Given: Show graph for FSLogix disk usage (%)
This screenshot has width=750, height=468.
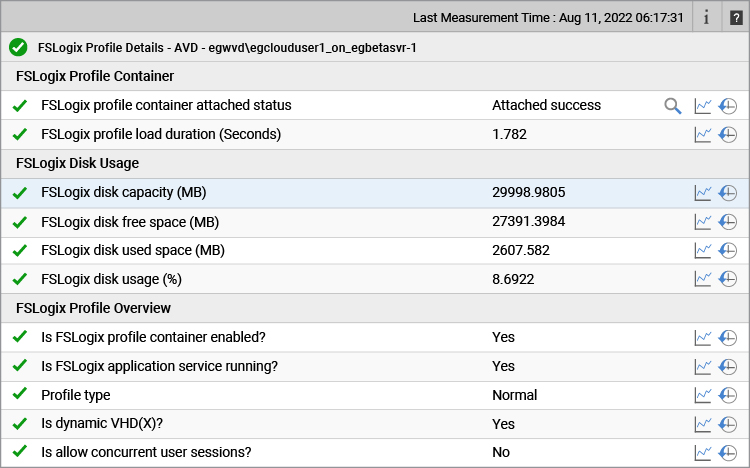Looking at the screenshot, I should pos(703,279).
